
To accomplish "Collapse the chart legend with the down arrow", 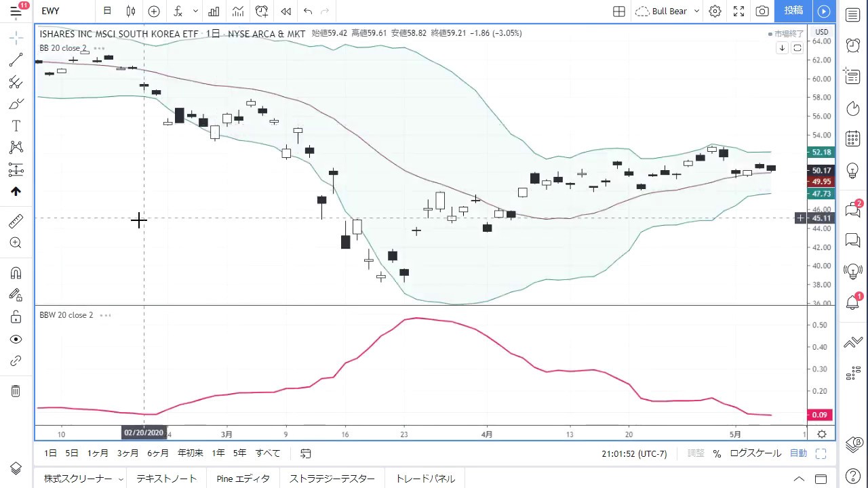I will point(782,47).
